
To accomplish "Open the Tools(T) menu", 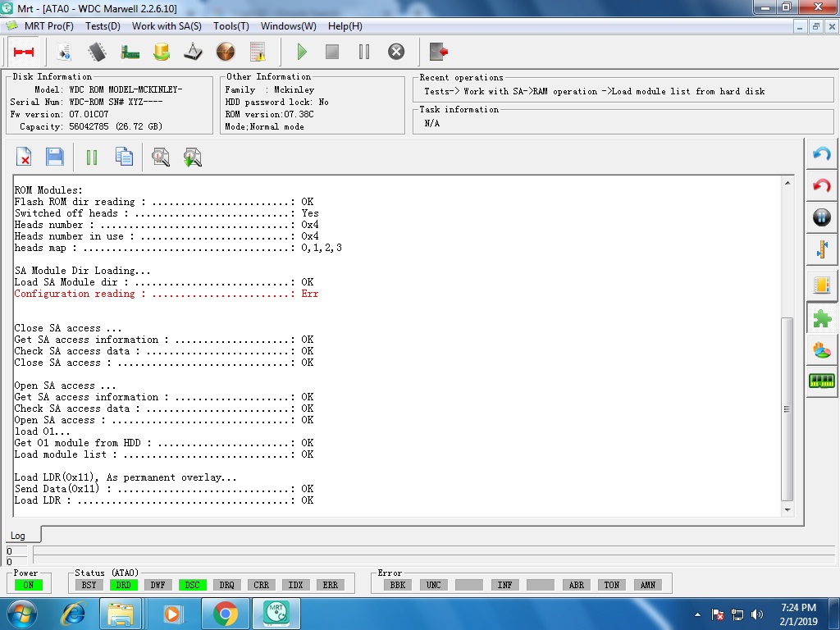I will pos(231,26).
